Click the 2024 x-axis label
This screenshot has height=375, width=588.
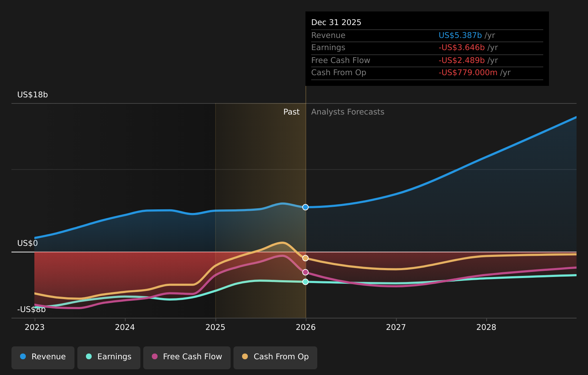(x=125, y=327)
